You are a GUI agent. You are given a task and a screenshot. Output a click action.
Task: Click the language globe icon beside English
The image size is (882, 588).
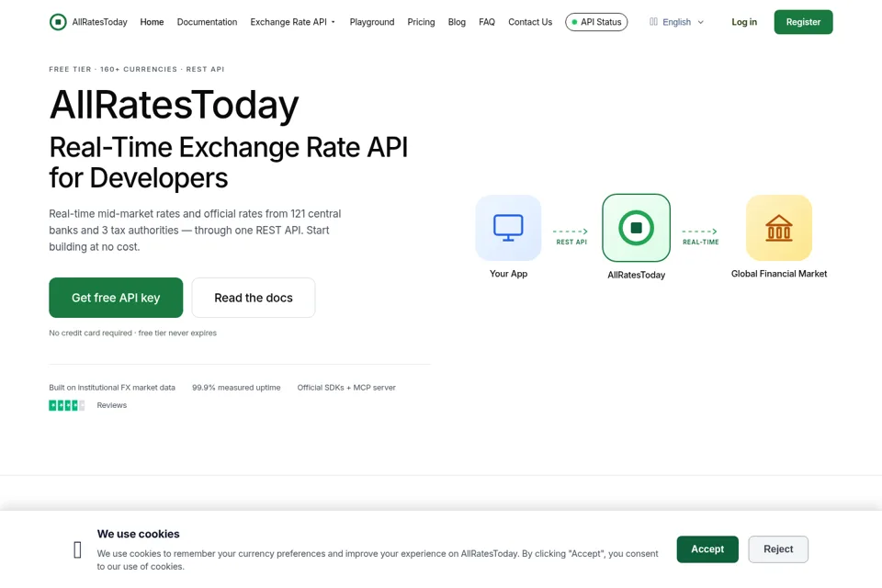click(x=653, y=22)
